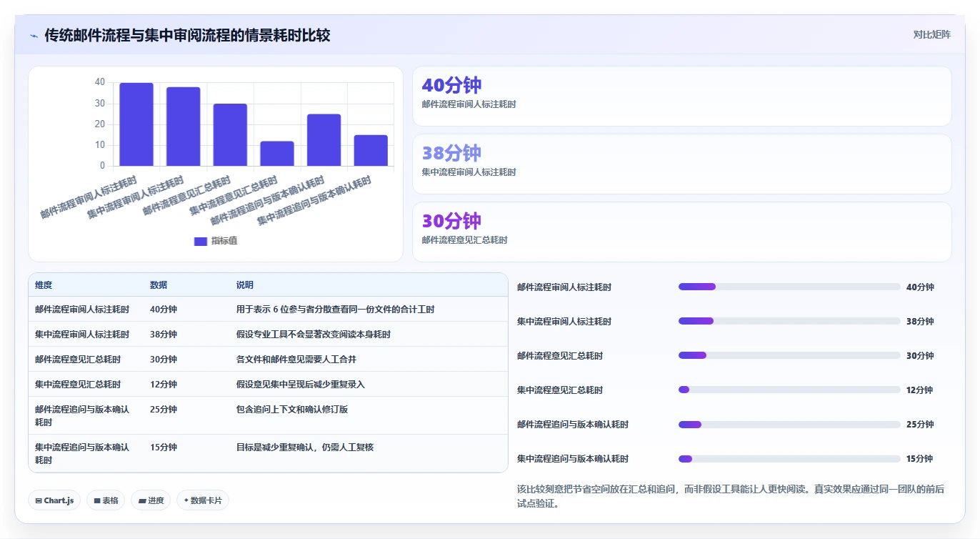Toggle the 指标值 legend swatch in chart
This screenshot has height=539, width=980.
tap(201, 241)
